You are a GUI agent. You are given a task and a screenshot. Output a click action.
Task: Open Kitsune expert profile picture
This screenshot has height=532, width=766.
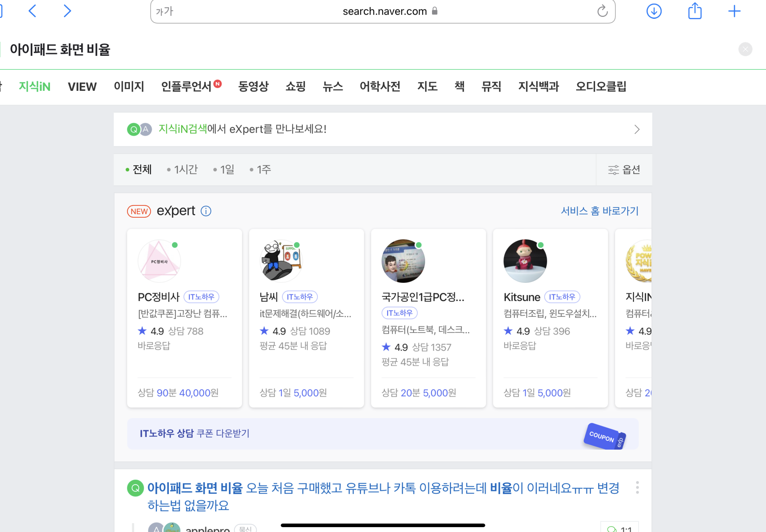525,261
